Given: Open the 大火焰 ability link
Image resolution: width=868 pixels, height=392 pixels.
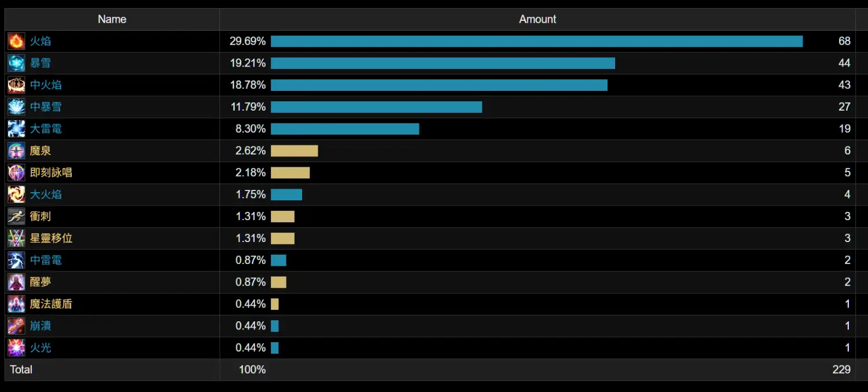Looking at the screenshot, I should tap(46, 195).
